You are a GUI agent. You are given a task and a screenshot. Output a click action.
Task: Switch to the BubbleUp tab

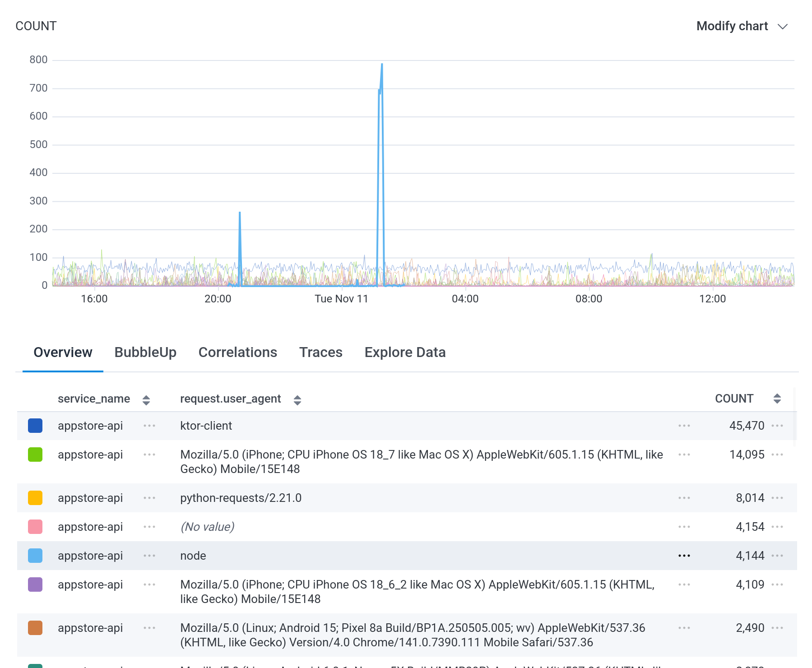(x=145, y=352)
